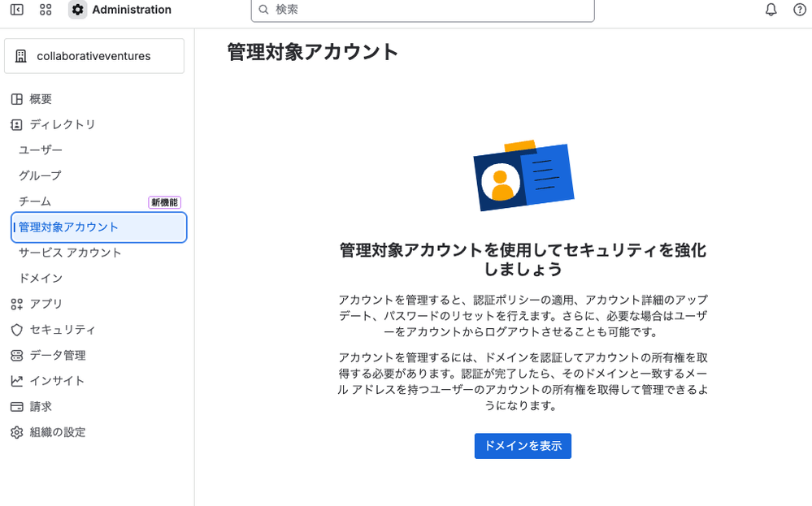The width and height of the screenshot is (812, 506).
Task: Click the データ管理 database icon
Action: (19, 355)
